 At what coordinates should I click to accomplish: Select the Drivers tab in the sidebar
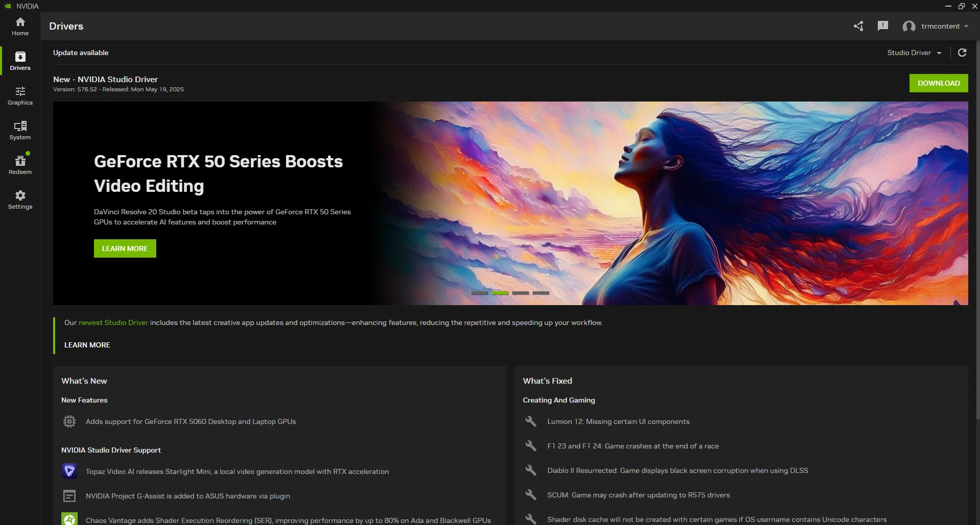20,61
